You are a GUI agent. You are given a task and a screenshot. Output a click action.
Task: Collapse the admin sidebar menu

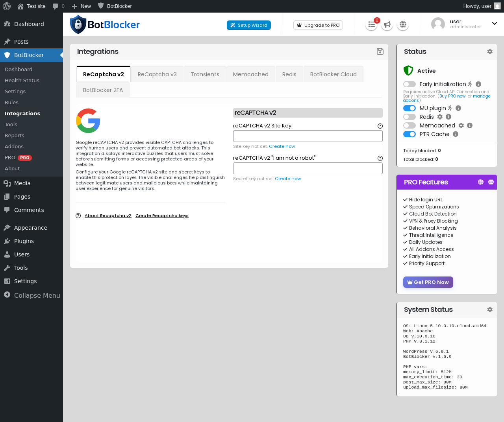point(31,295)
